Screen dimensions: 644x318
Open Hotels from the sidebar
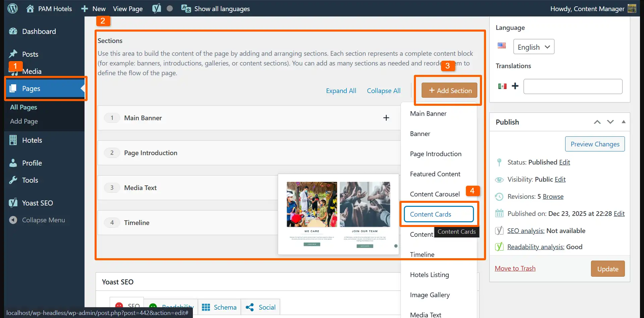point(32,140)
